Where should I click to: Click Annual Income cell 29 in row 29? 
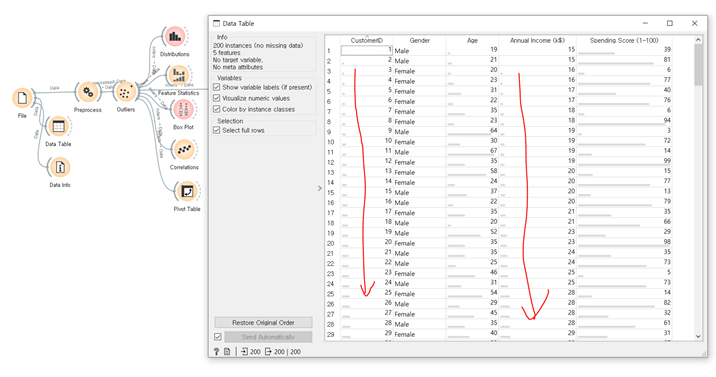[537, 334]
